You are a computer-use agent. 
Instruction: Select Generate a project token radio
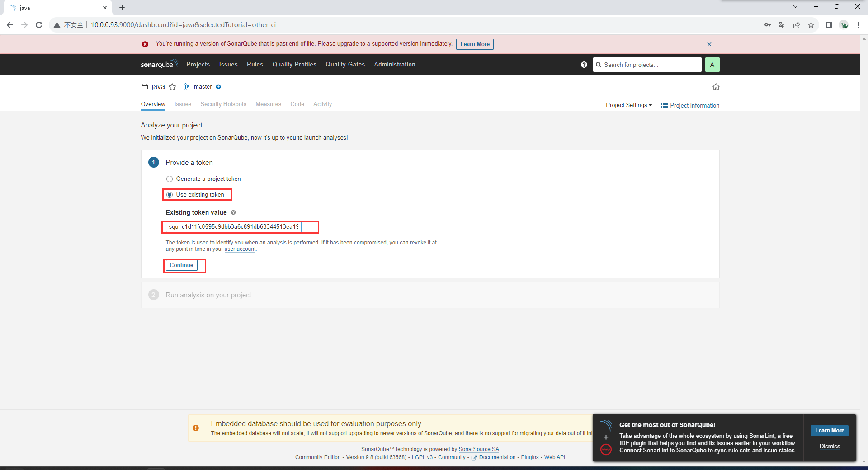(x=170, y=179)
